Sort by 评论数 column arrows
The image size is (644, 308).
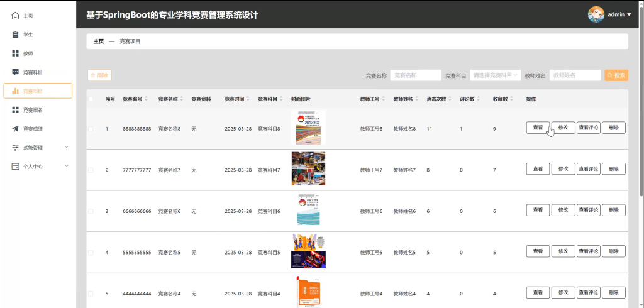click(x=479, y=99)
